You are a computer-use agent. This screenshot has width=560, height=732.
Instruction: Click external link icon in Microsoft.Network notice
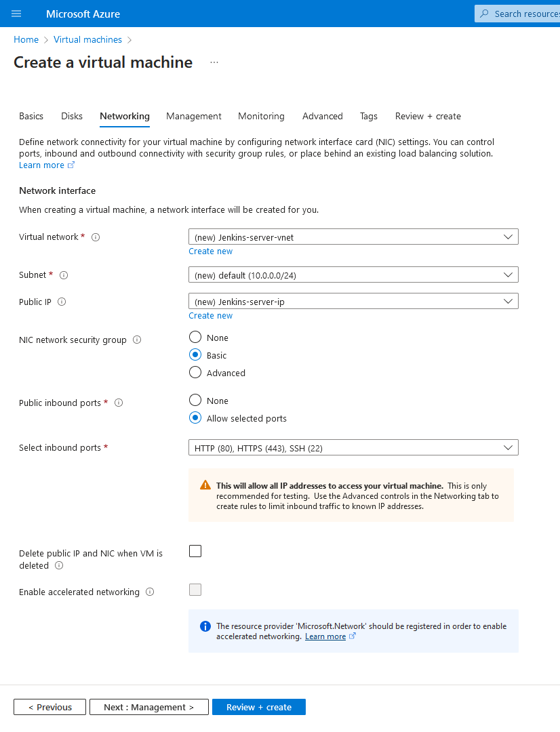click(353, 636)
